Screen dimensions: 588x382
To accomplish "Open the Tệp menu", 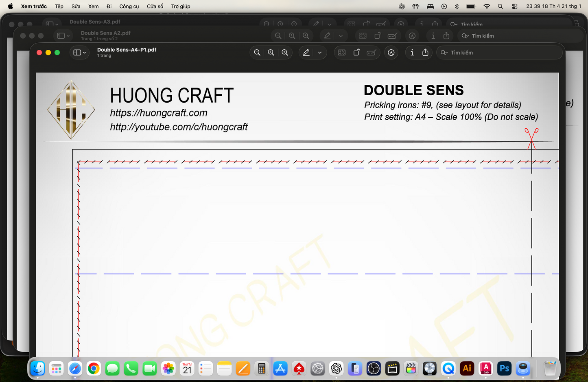I will 59,6.
